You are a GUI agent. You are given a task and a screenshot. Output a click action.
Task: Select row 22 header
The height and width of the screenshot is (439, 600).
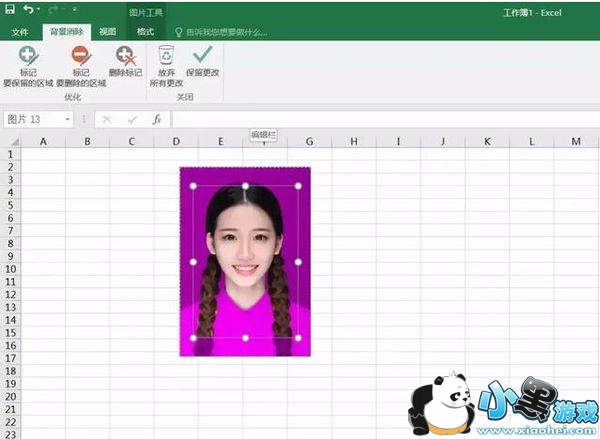tap(10, 422)
